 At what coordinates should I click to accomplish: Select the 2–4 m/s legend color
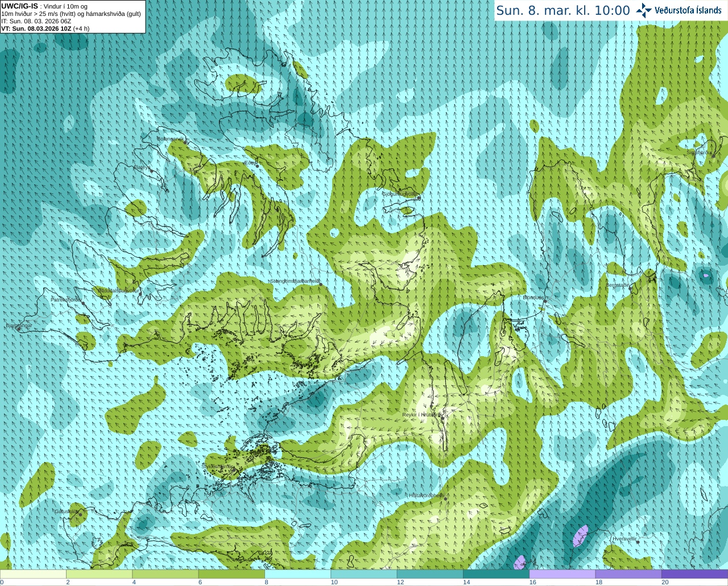99,574
